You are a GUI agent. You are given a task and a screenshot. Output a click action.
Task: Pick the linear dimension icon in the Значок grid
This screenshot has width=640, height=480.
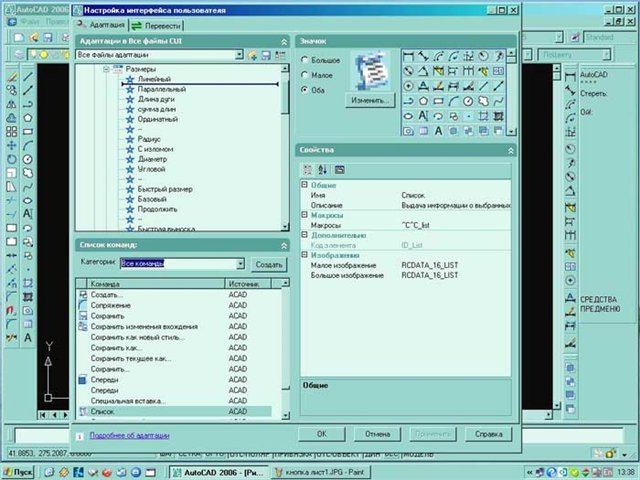408,56
